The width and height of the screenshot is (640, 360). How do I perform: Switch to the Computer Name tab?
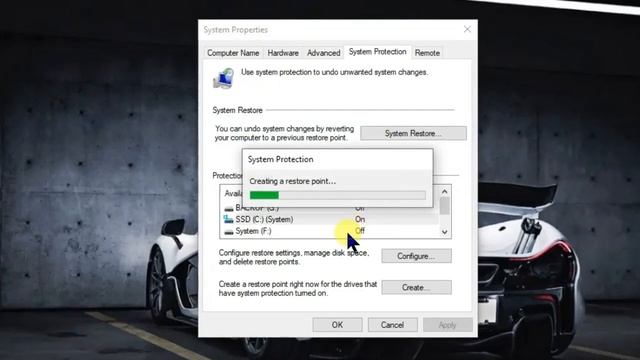tap(233, 53)
